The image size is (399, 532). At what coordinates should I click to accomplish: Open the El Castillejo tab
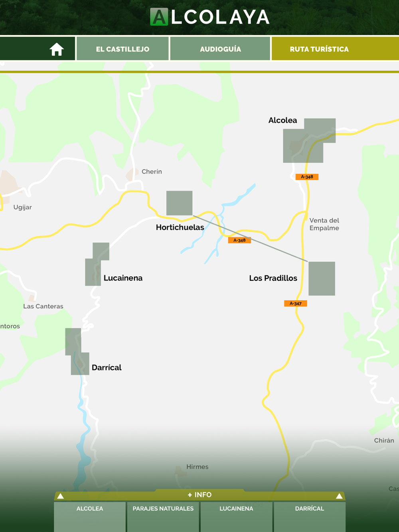[x=122, y=49]
